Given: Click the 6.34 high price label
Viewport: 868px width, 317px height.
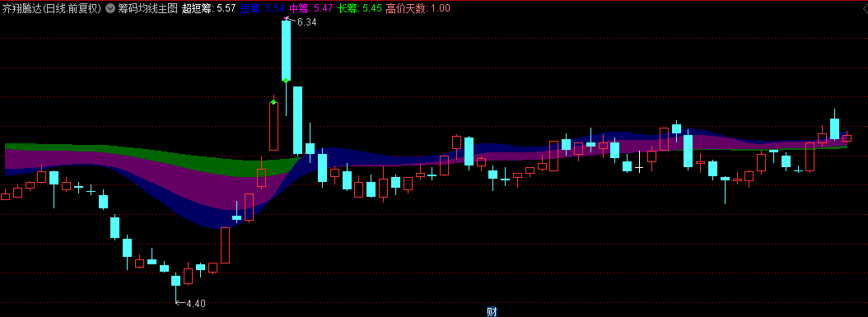Looking at the screenshot, I should coord(306,22).
